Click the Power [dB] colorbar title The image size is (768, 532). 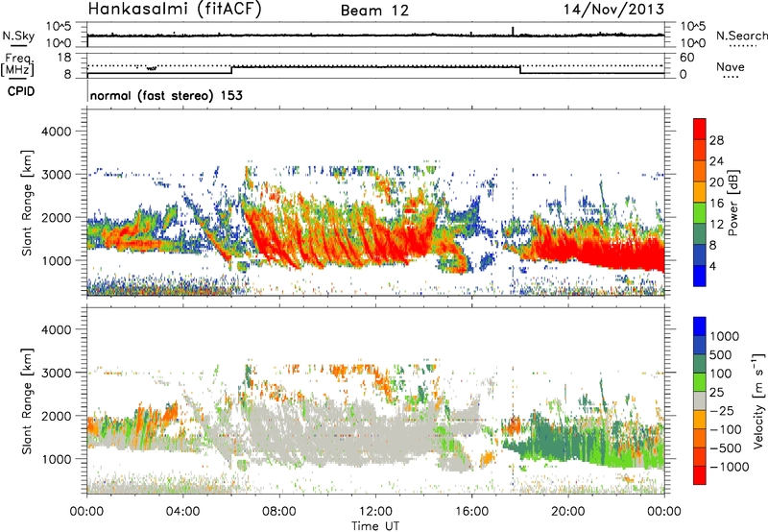click(732, 203)
